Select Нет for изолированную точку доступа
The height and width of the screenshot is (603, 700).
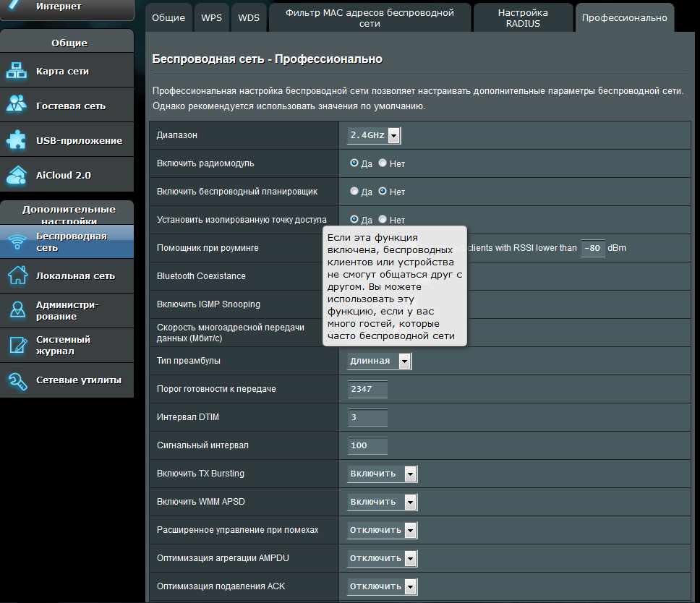pyautogui.click(x=383, y=219)
